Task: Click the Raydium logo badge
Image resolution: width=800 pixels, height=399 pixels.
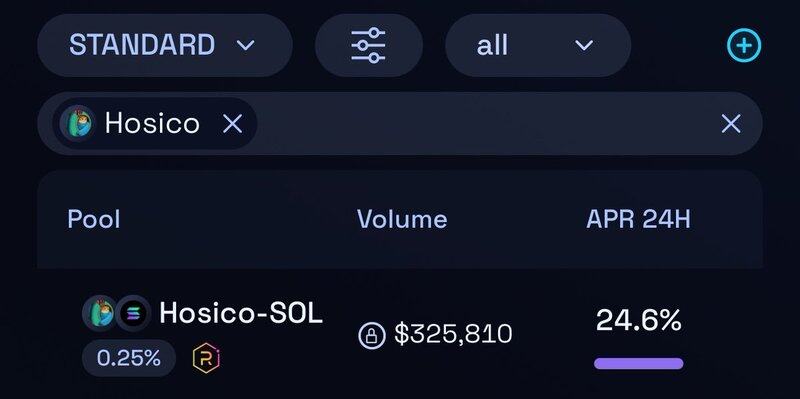Action: coord(206,358)
